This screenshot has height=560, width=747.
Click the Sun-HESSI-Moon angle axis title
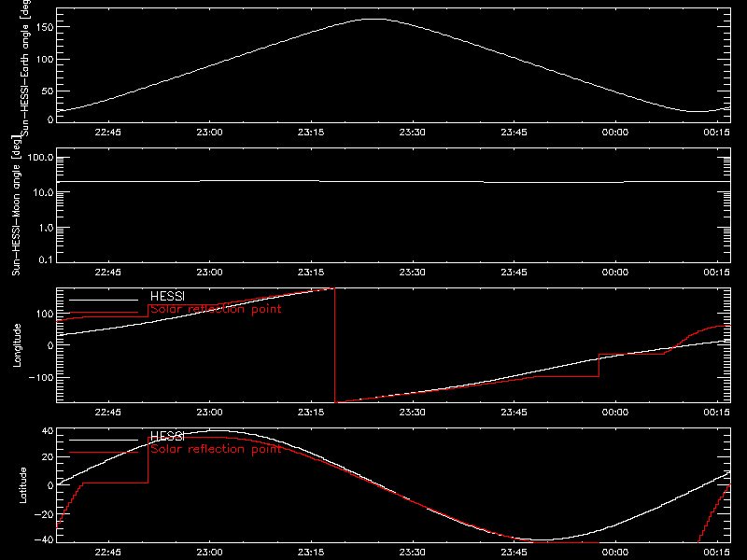(16, 205)
